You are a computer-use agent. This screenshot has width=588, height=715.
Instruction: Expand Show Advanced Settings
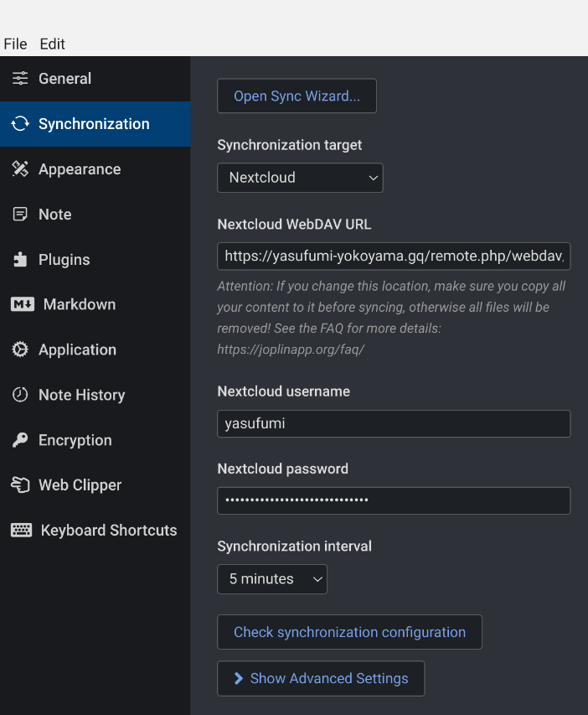click(321, 678)
